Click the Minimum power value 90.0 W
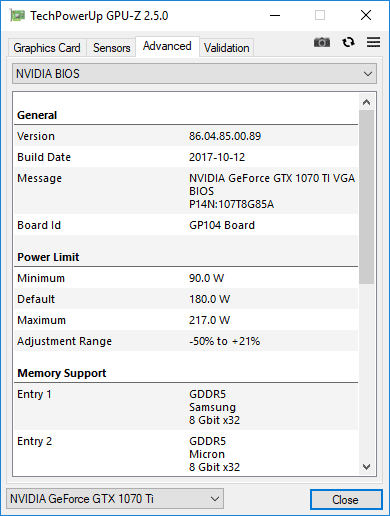390x516 pixels. tap(207, 278)
